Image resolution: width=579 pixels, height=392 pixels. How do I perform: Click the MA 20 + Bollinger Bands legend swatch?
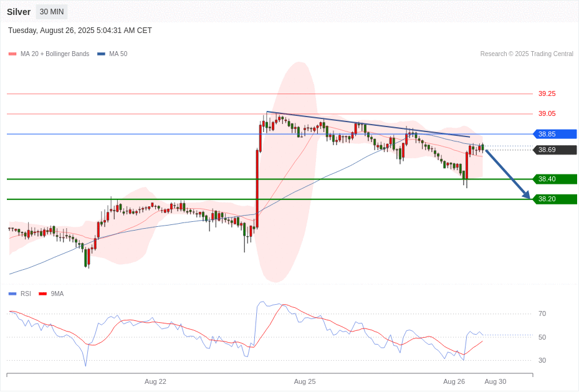pos(12,54)
